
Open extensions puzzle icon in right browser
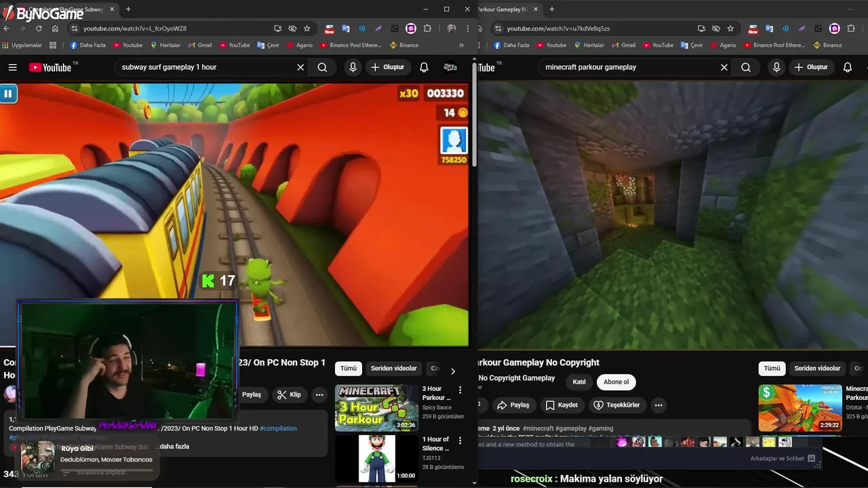pos(851,28)
